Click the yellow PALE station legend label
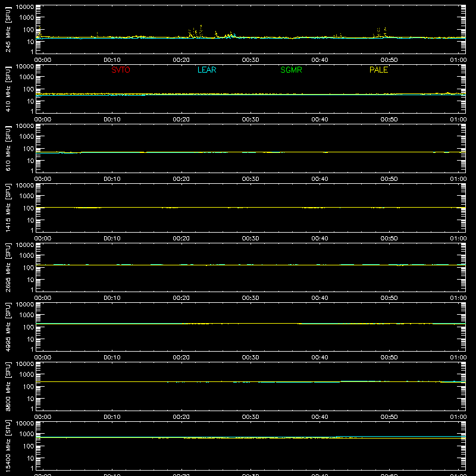Screen dimensions: 476x476 click(378, 70)
